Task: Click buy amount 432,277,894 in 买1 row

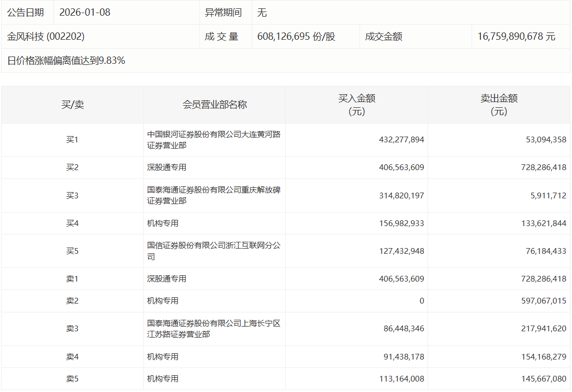Action: pos(401,140)
